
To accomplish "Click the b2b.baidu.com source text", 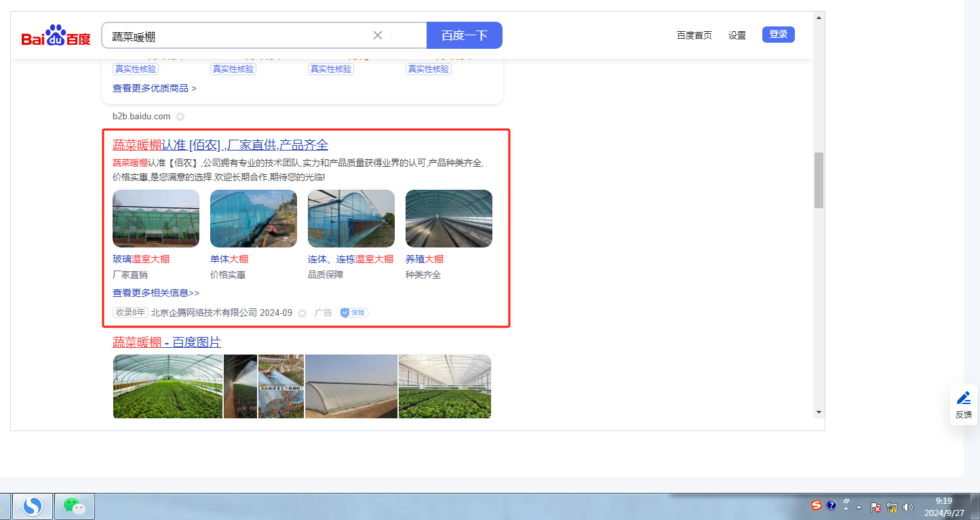I will (x=142, y=117).
